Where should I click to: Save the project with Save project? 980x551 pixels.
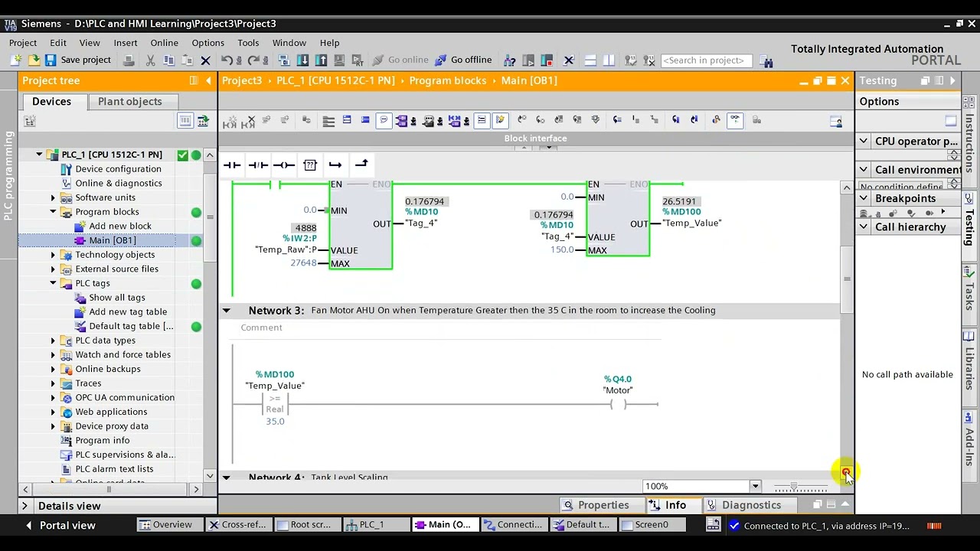point(78,60)
